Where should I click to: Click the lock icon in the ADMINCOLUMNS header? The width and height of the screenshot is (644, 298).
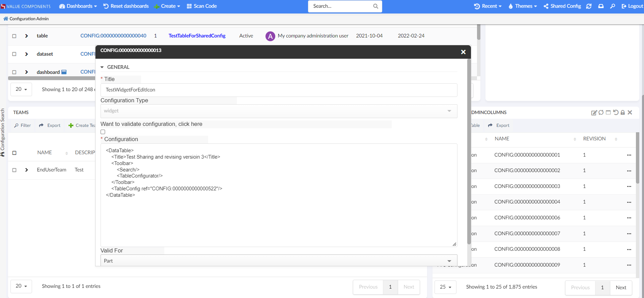[x=623, y=113]
